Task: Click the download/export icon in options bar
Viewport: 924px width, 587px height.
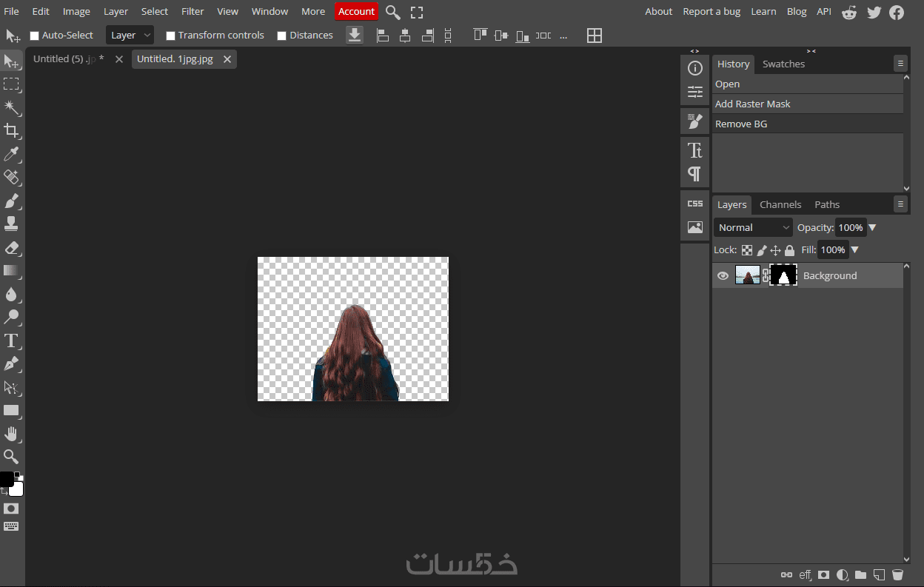Action: point(355,35)
